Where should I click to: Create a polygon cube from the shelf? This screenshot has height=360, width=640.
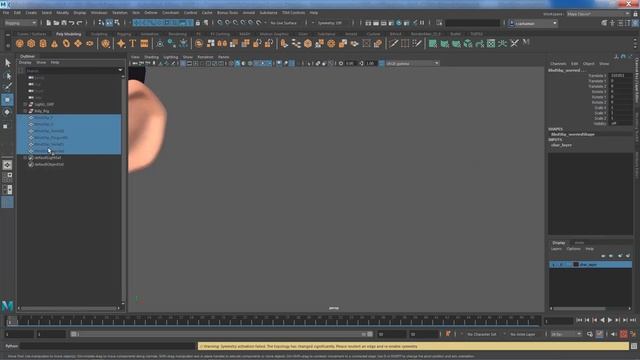click(x=31, y=43)
